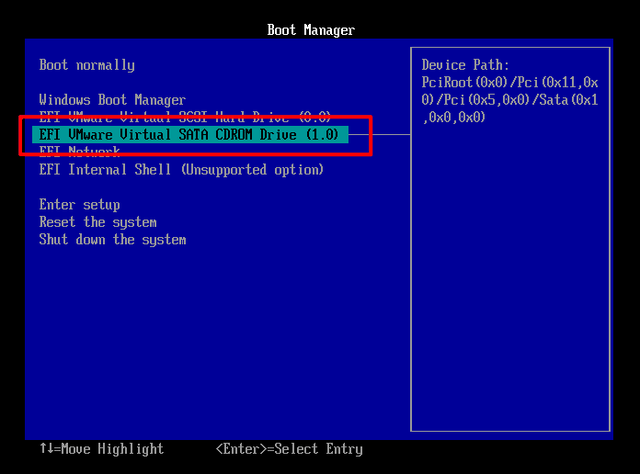
Task: Choose Windows Boot Manager entry
Action: [112, 100]
